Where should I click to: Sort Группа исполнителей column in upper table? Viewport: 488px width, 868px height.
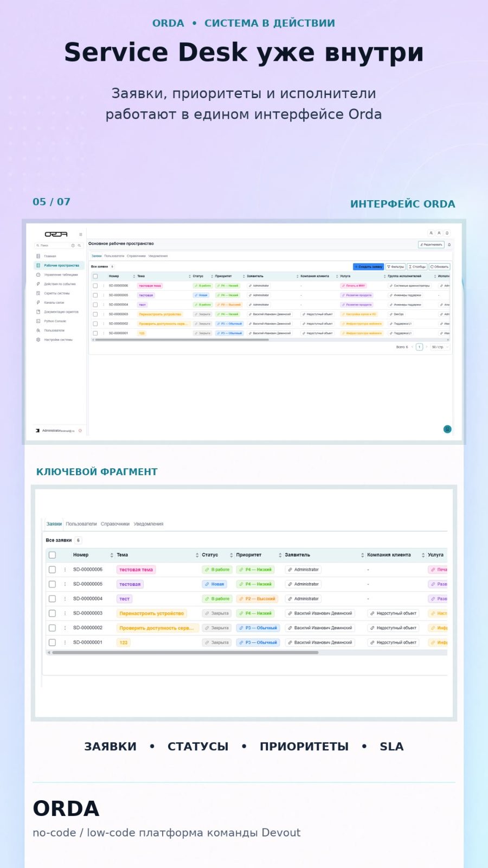tap(435, 276)
